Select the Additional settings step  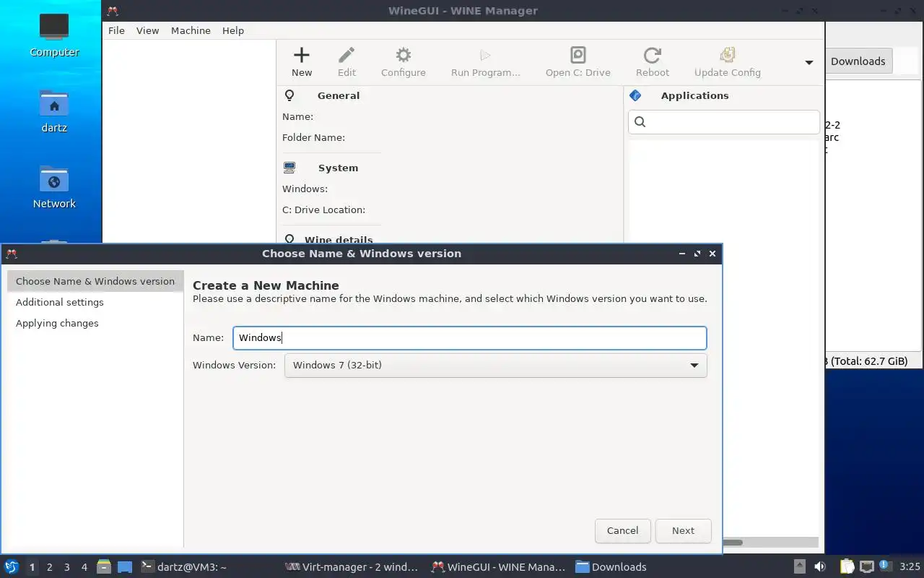click(x=95, y=302)
